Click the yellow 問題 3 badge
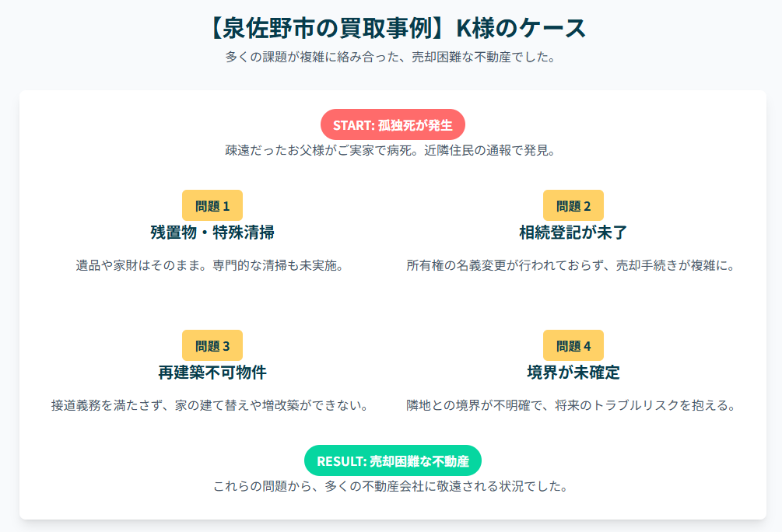Image resolution: width=782 pixels, height=532 pixels. click(x=212, y=346)
